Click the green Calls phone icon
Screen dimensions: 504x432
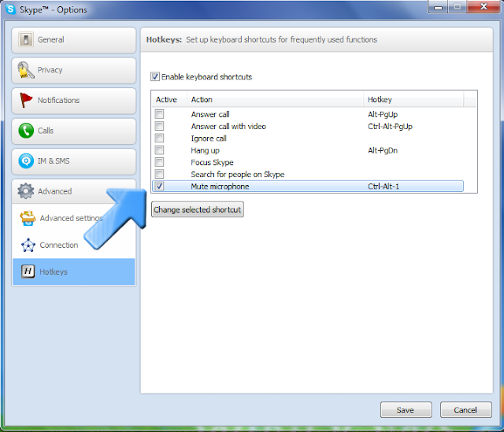pos(26,131)
